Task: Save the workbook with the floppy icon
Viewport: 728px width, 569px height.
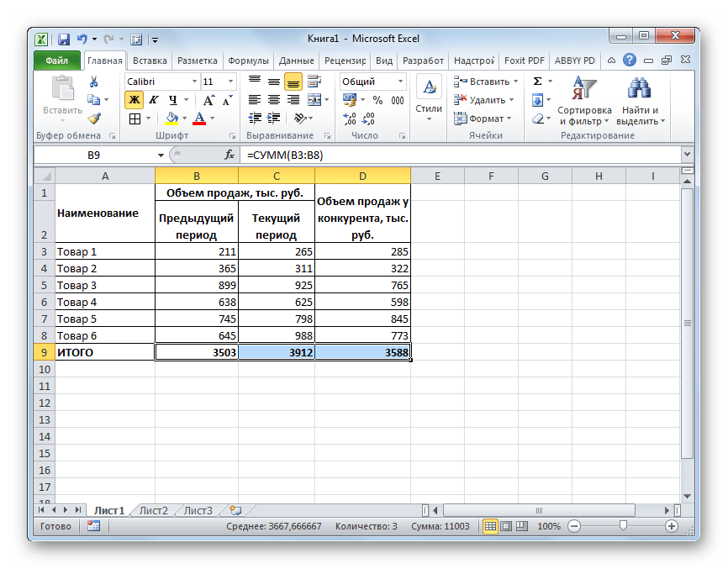Action: click(x=64, y=40)
